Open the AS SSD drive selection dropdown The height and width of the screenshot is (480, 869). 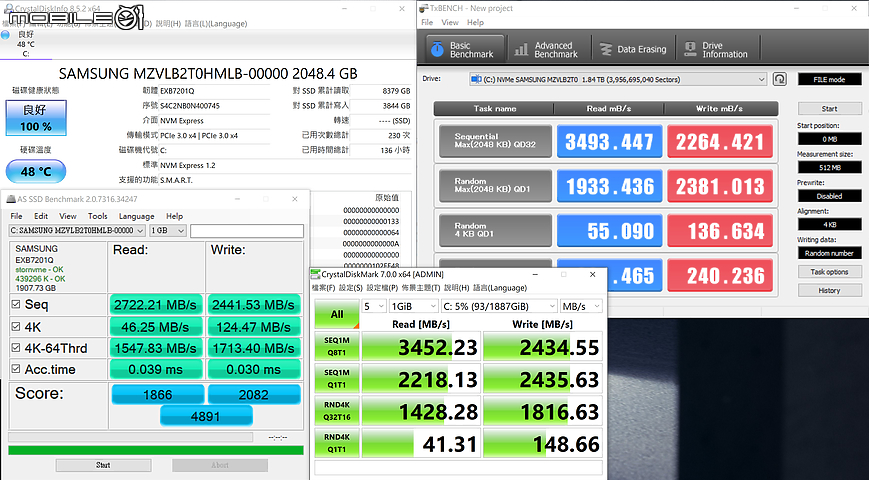click(77, 231)
